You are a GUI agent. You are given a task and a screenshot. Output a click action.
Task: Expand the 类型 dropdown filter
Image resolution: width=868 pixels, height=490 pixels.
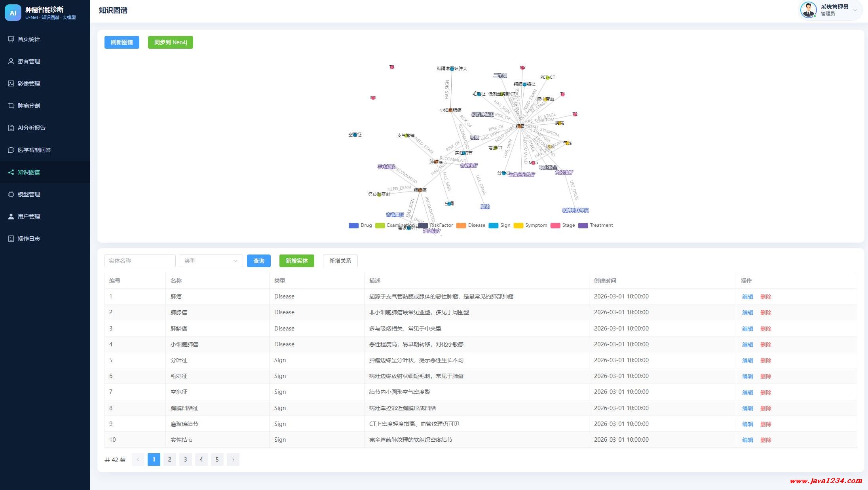[211, 261]
